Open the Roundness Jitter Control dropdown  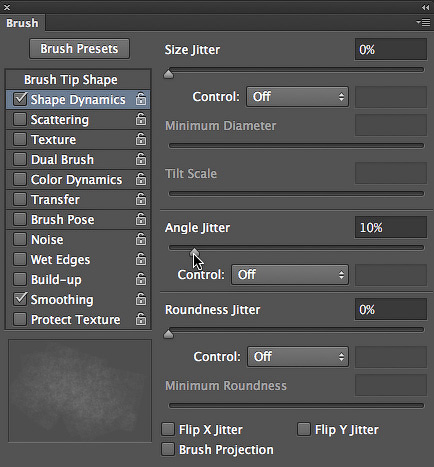[x=298, y=357]
